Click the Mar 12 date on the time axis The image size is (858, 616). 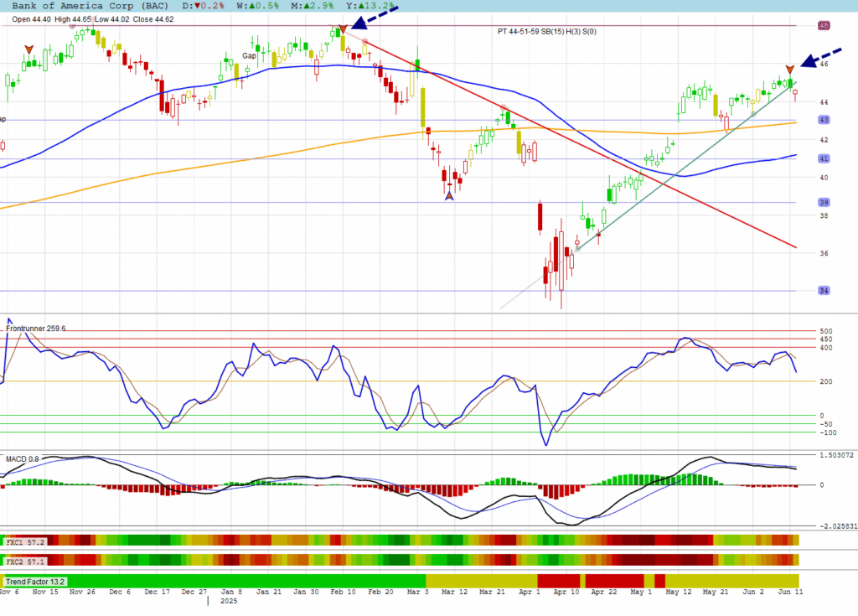point(455,592)
